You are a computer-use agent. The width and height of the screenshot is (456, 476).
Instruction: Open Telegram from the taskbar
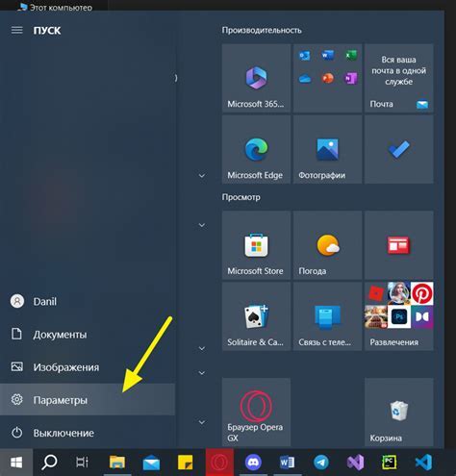click(321, 463)
